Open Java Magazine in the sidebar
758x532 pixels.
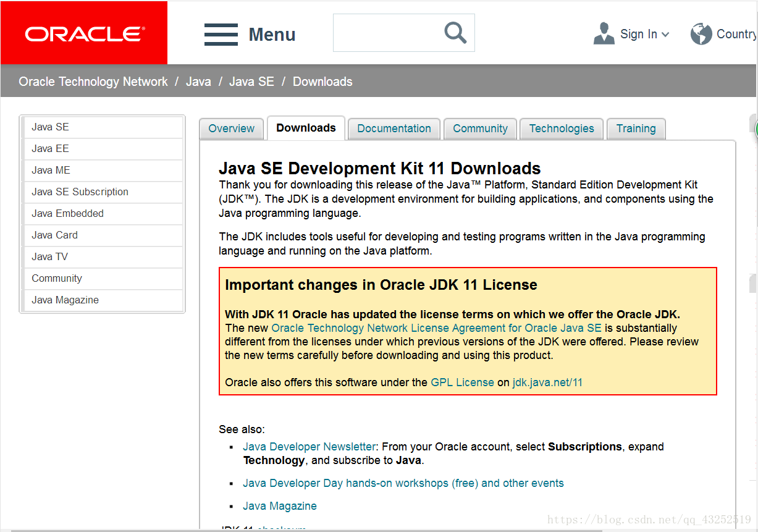pyautogui.click(x=103, y=300)
